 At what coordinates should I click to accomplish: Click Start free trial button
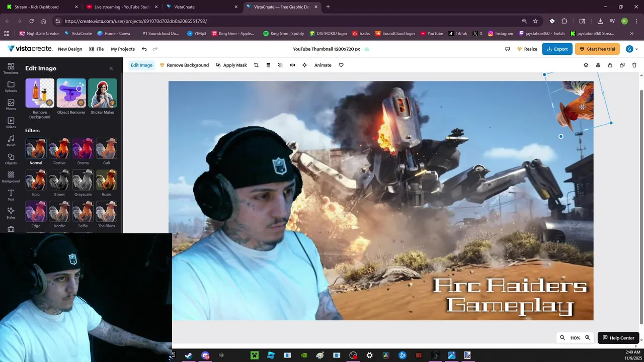pos(597,49)
